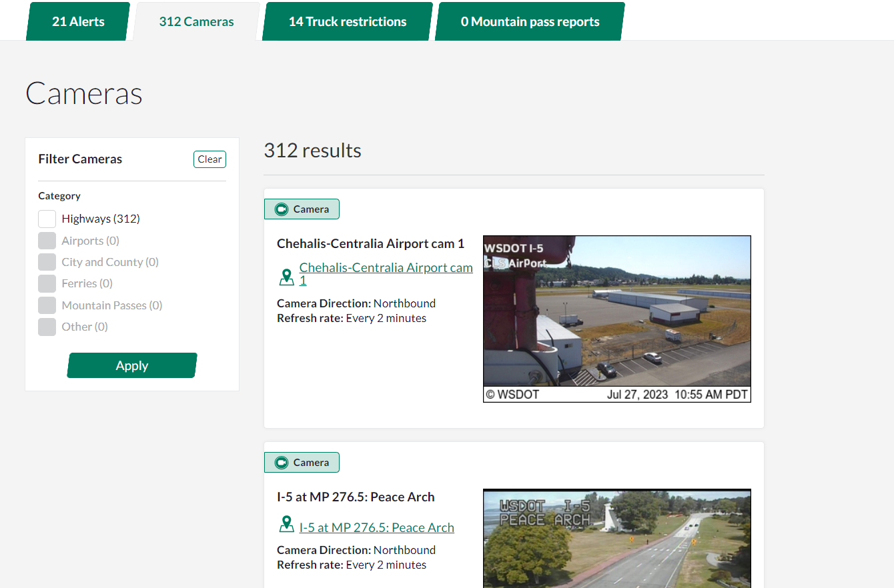
Task: Click map pin icon beside Chehalis-Centralia Airport link
Action: tap(286, 276)
